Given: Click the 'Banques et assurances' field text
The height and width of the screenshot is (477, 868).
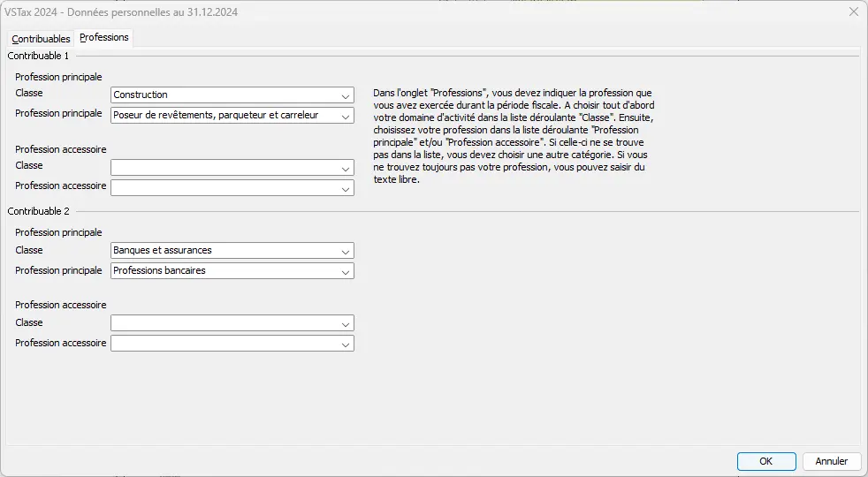Looking at the screenshot, I should click(x=163, y=250).
